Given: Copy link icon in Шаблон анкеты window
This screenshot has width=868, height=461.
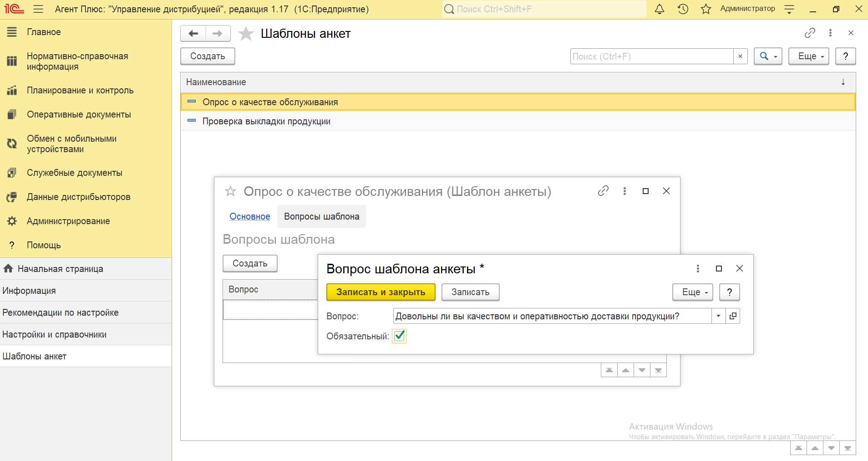Looking at the screenshot, I should coord(603,191).
